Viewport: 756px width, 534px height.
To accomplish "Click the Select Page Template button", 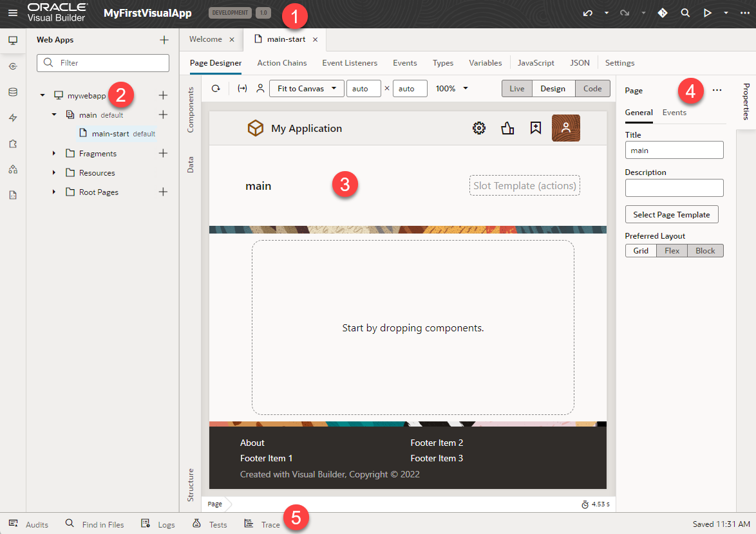I will (672, 214).
